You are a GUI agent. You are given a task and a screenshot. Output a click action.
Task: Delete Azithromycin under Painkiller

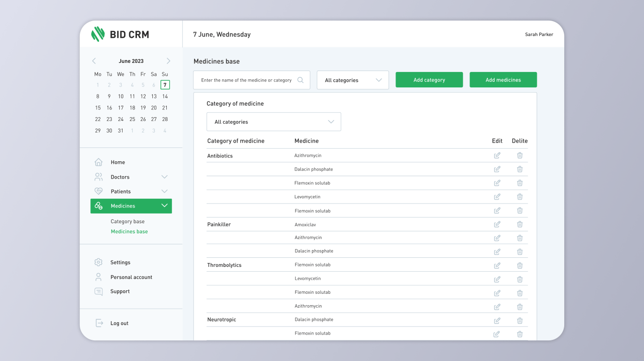click(520, 238)
